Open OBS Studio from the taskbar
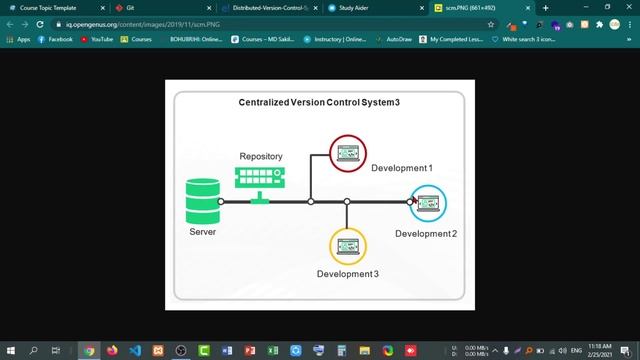 181,351
